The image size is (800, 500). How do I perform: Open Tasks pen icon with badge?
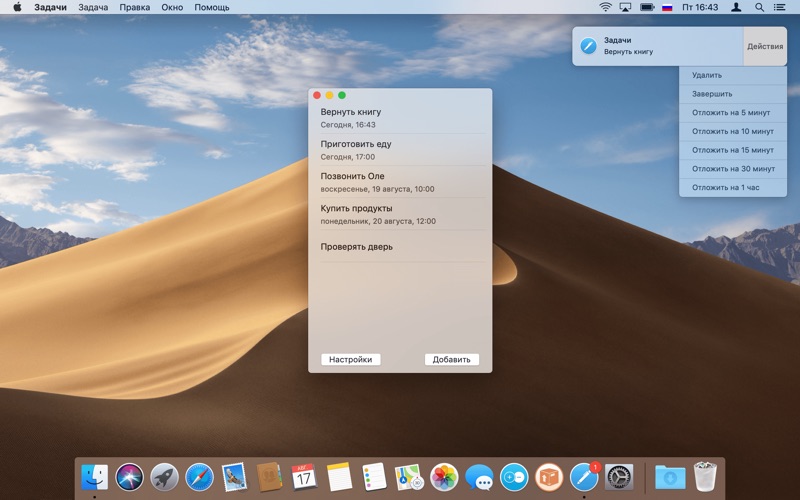[584, 478]
